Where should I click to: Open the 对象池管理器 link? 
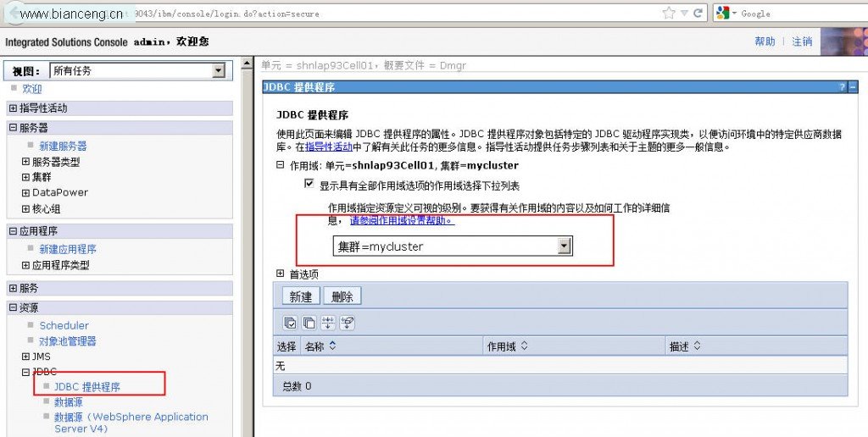[68, 340]
